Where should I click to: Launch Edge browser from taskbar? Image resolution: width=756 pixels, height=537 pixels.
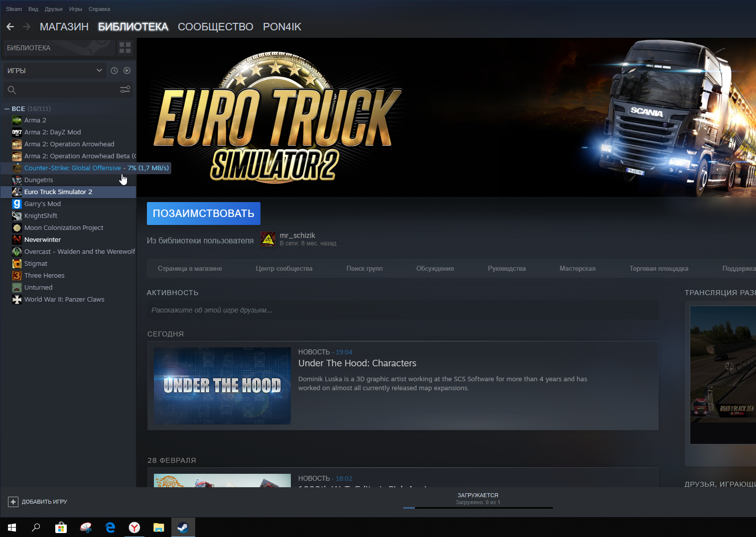pos(110,528)
